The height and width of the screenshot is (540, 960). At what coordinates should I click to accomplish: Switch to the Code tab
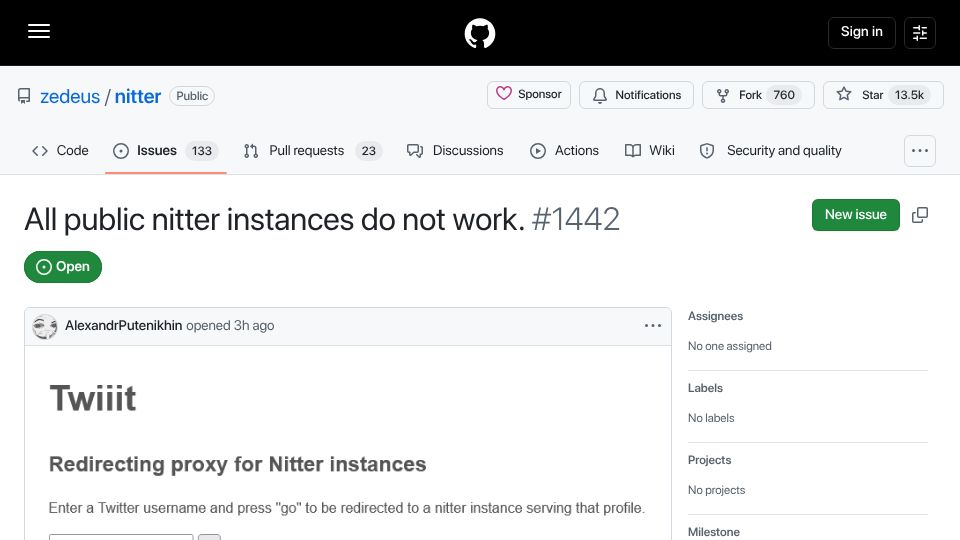click(x=60, y=151)
